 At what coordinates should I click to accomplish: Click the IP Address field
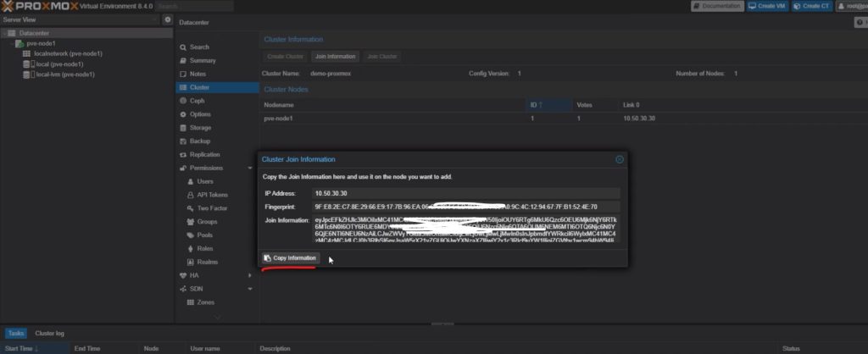466,194
